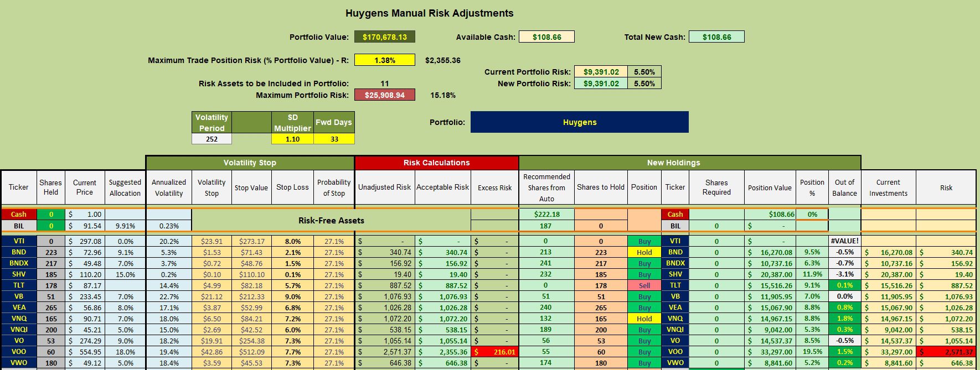Select the Huygens Manual Risk Adjustments title
980x370 pixels.
(429, 13)
